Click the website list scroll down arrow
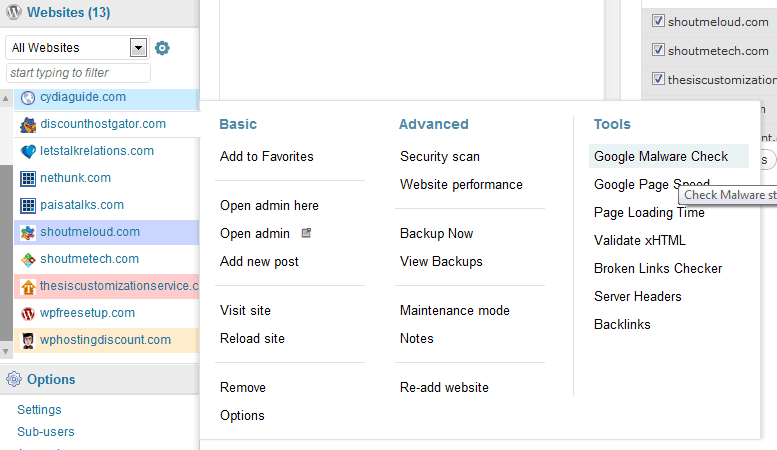This screenshot has width=777, height=450. point(5,351)
